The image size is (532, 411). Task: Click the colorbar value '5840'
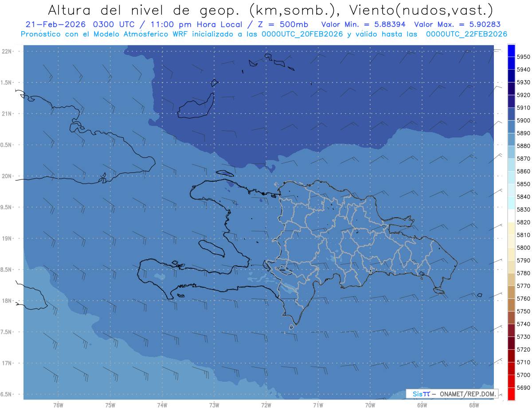coord(523,197)
